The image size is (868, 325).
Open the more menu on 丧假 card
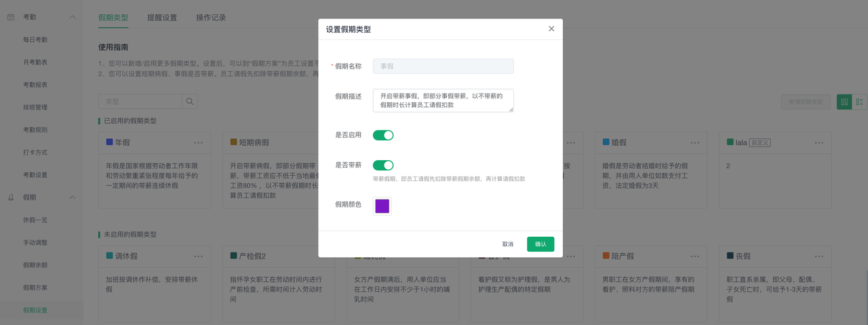coord(819,256)
